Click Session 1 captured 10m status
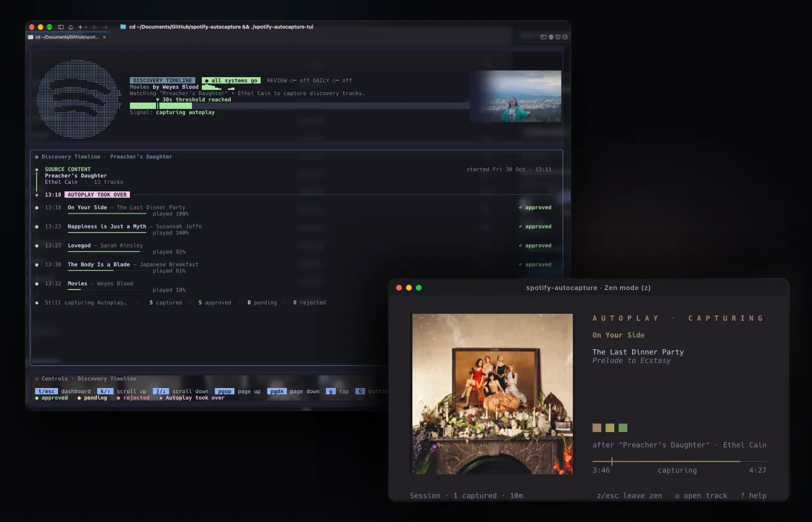812x522 pixels. pyautogui.click(x=466, y=496)
